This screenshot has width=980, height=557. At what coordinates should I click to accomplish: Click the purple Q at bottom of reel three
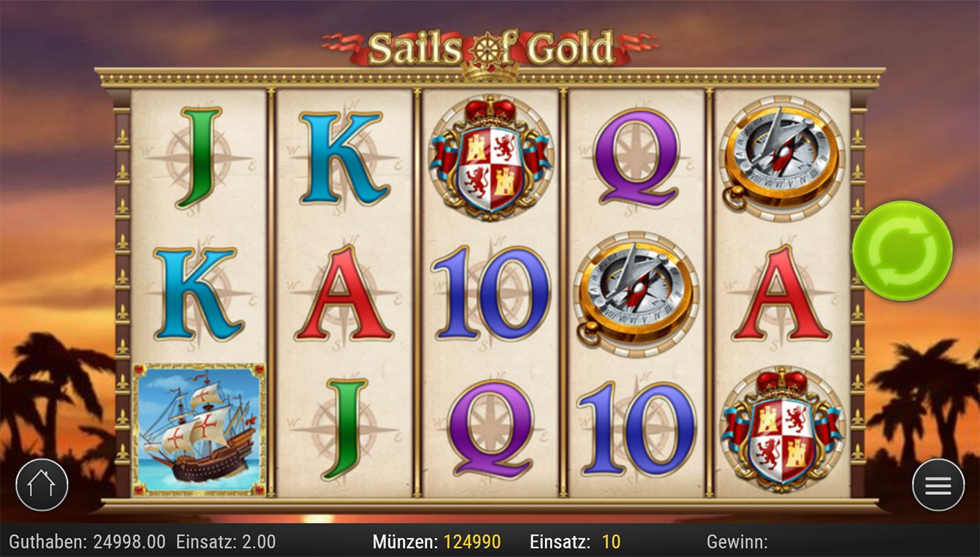[x=490, y=430]
